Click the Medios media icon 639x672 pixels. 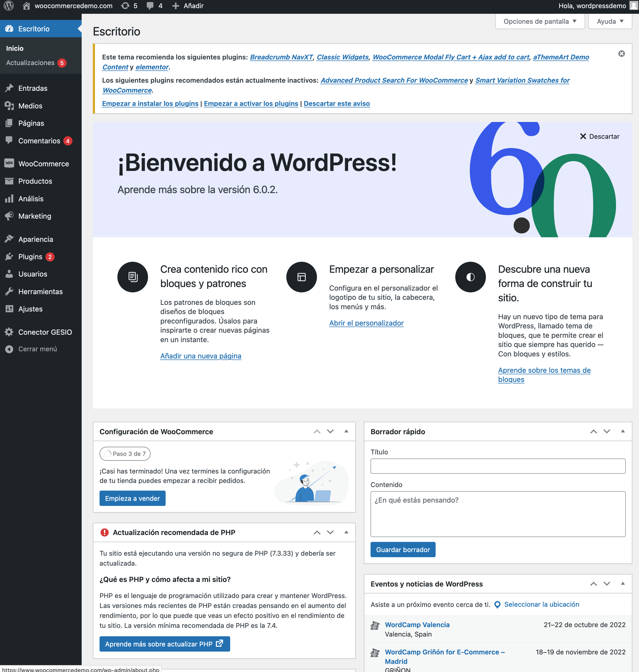click(9, 106)
